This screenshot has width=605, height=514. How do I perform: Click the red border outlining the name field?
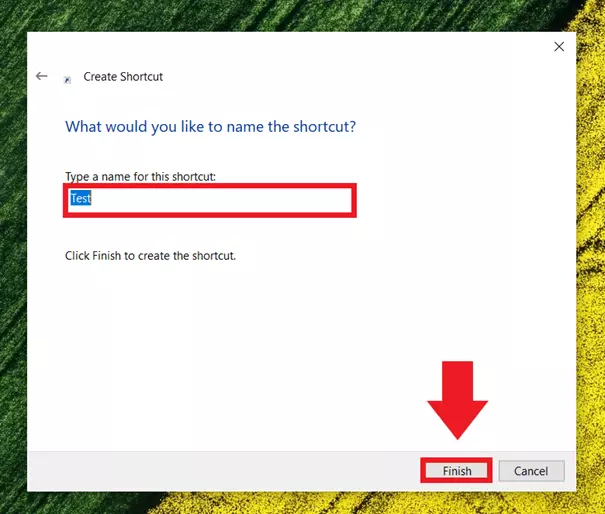coord(210,185)
